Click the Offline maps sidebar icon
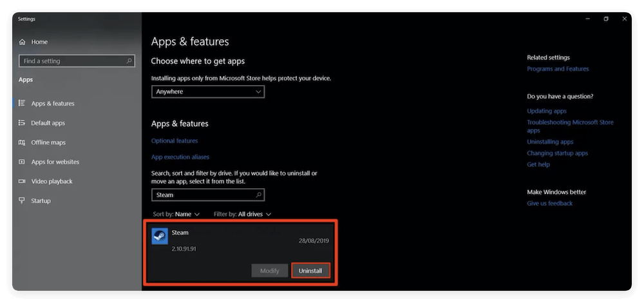 23,142
